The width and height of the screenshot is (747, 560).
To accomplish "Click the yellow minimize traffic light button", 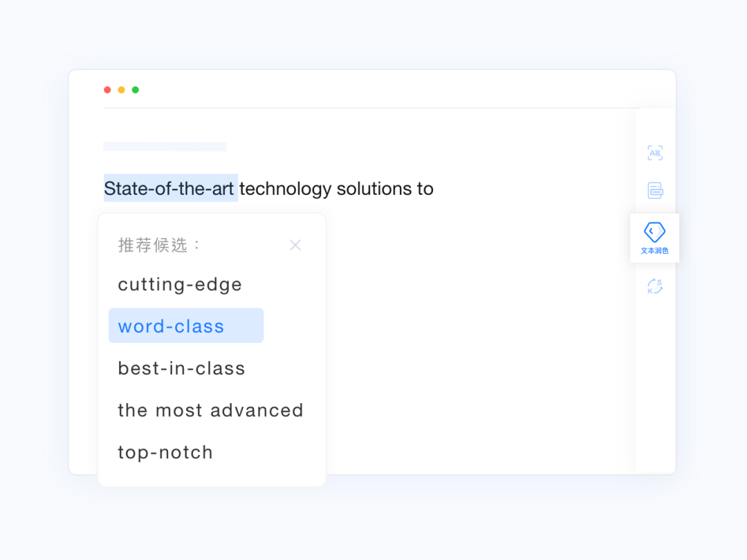I will click(x=121, y=89).
